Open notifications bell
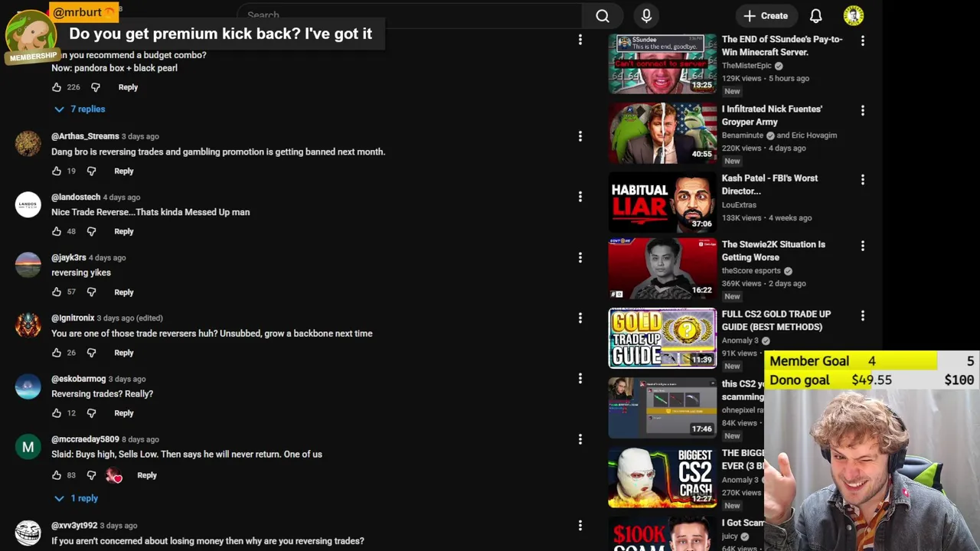This screenshot has height=551, width=980. pyautogui.click(x=816, y=15)
